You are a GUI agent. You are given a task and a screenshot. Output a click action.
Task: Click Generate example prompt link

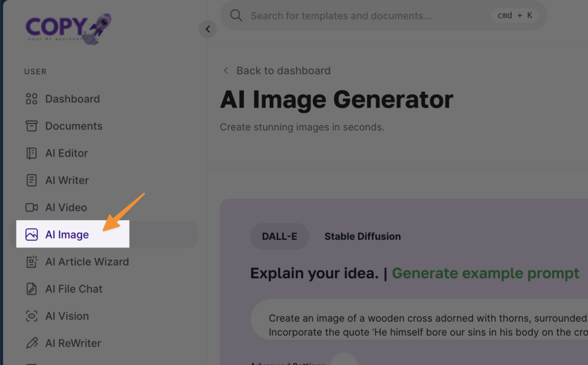[x=485, y=273]
